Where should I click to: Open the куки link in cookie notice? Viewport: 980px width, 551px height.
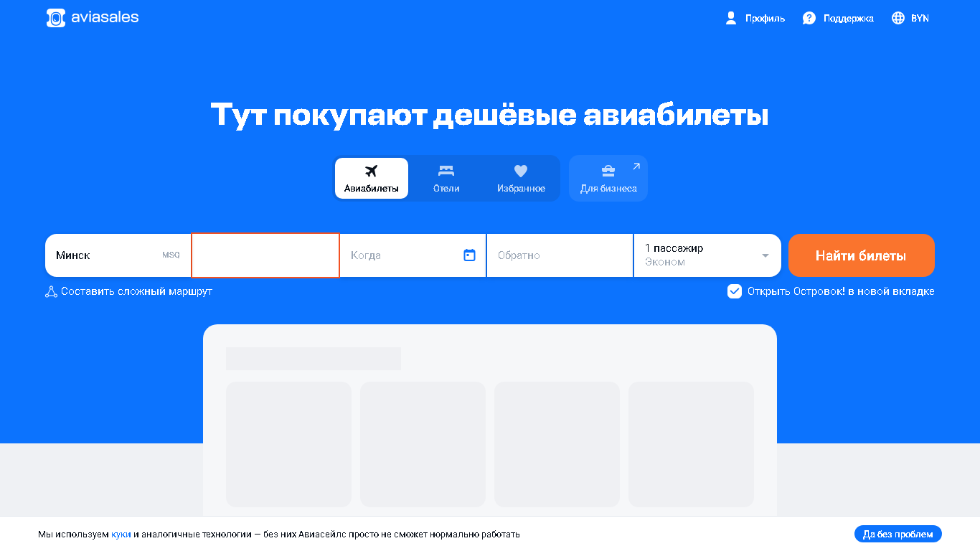(x=121, y=534)
